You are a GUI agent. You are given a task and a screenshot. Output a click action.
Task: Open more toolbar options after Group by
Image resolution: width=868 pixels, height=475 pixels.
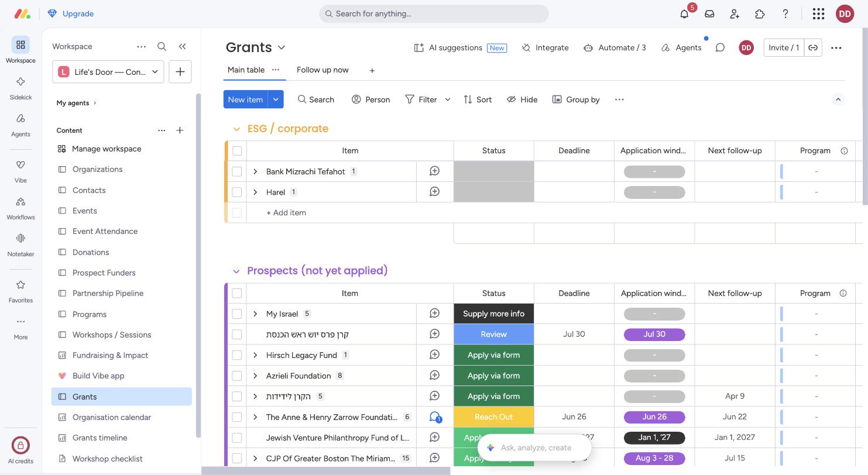click(x=619, y=99)
